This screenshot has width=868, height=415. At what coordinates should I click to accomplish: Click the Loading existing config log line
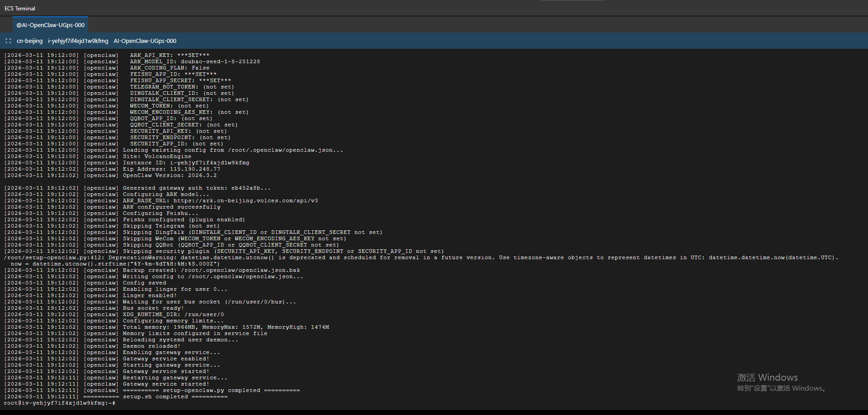[174, 150]
